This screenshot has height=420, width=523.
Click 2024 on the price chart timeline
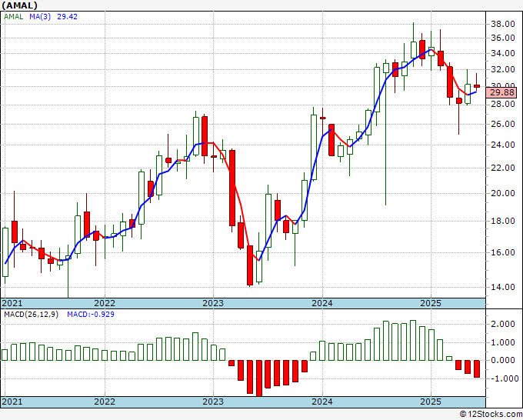[x=322, y=303]
